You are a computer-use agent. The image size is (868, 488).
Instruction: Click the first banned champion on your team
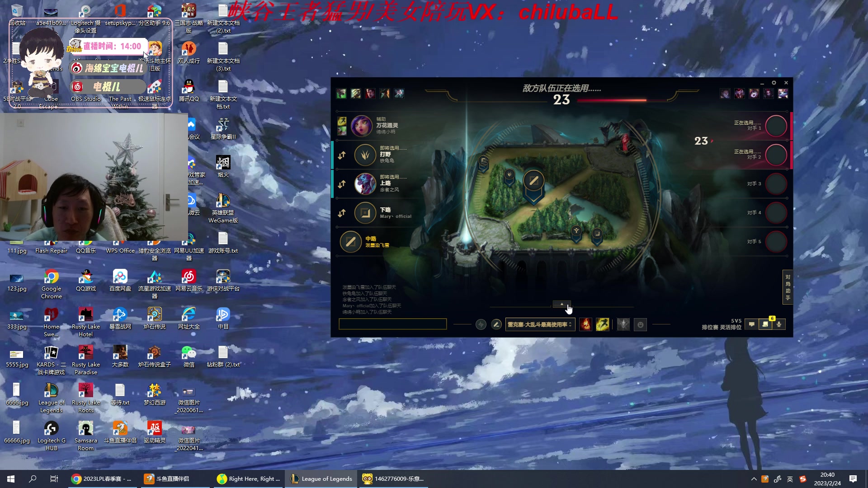pyautogui.click(x=341, y=94)
